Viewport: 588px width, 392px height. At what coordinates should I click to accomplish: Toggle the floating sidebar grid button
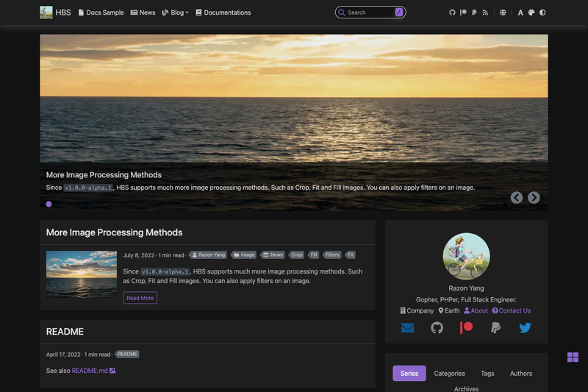573,357
